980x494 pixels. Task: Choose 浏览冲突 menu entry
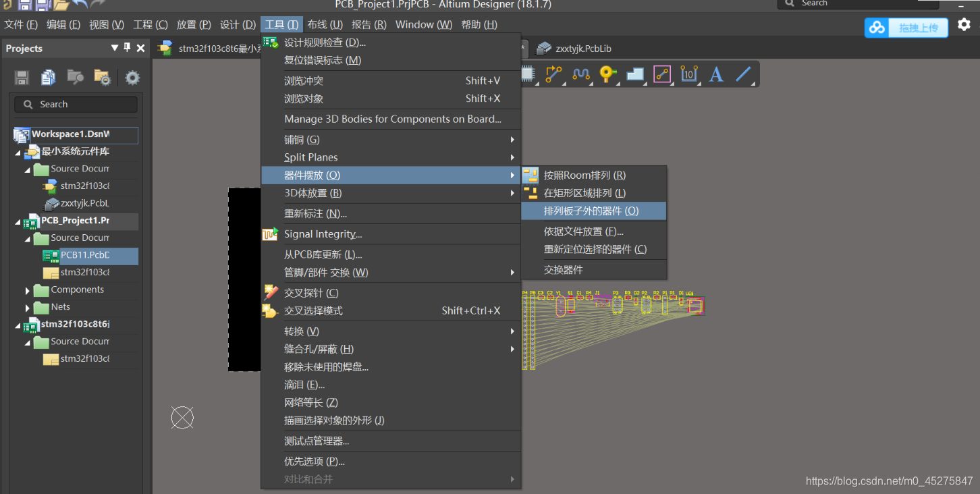point(391,81)
